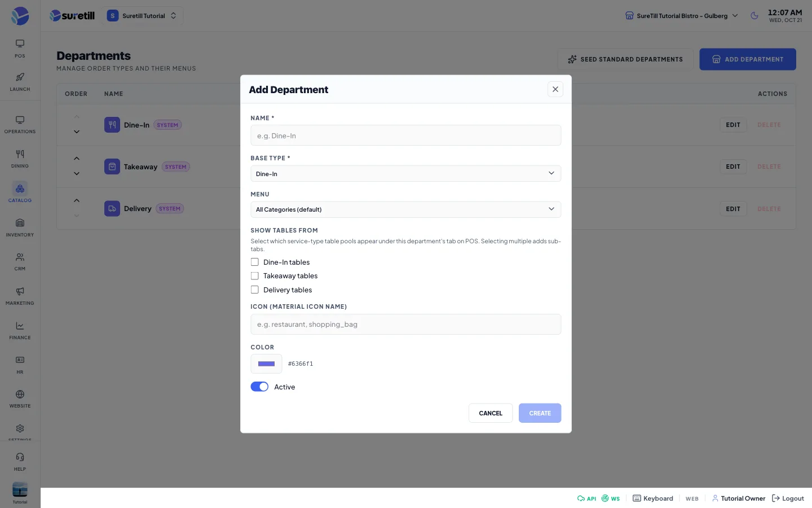The height and width of the screenshot is (508, 812).
Task: Move Dine-In department down
Action: (77, 132)
